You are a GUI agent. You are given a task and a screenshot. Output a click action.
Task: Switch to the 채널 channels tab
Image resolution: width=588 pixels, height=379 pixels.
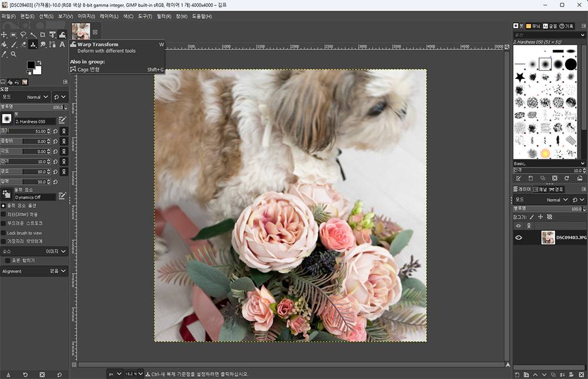tap(540, 189)
